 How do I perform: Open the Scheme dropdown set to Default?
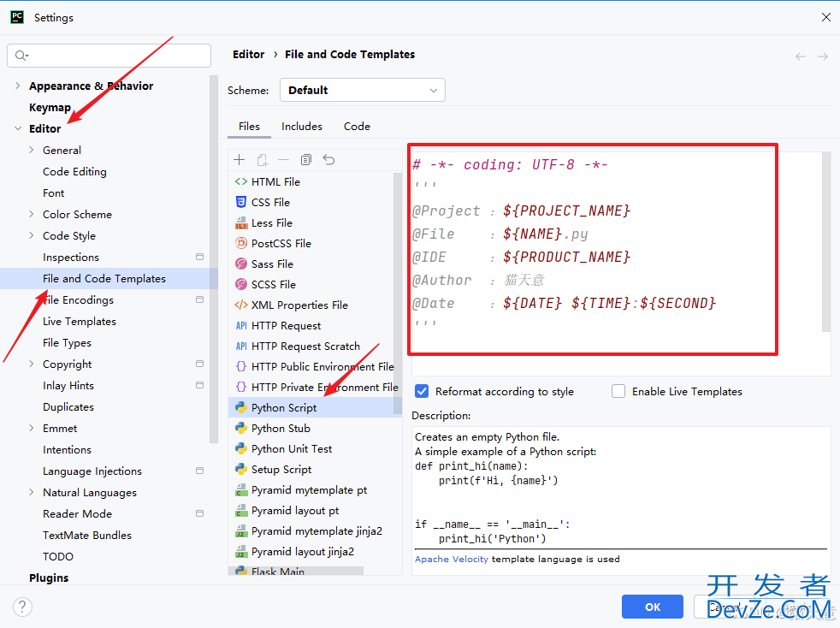362,90
